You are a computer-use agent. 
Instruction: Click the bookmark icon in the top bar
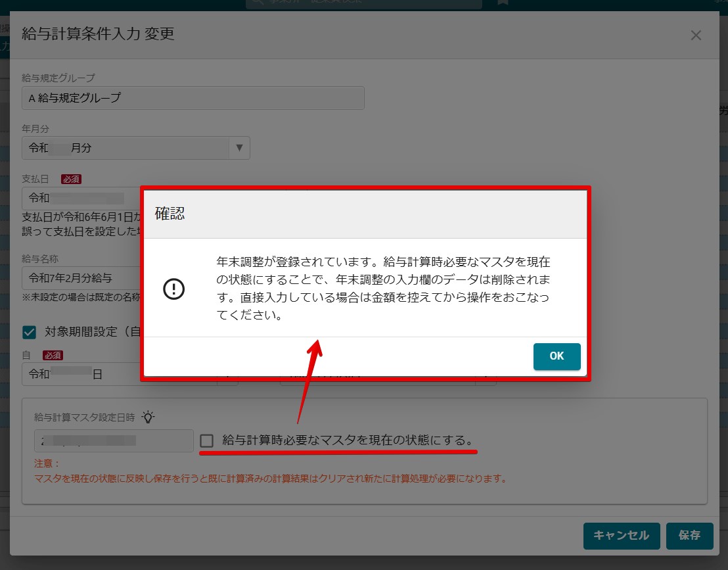503,3
